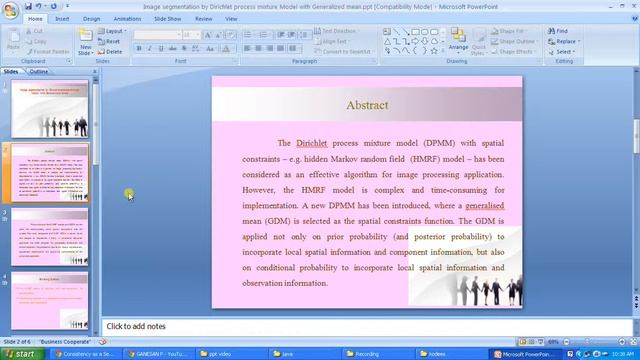Toggle strikethrough formatting

tap(173, 49)
